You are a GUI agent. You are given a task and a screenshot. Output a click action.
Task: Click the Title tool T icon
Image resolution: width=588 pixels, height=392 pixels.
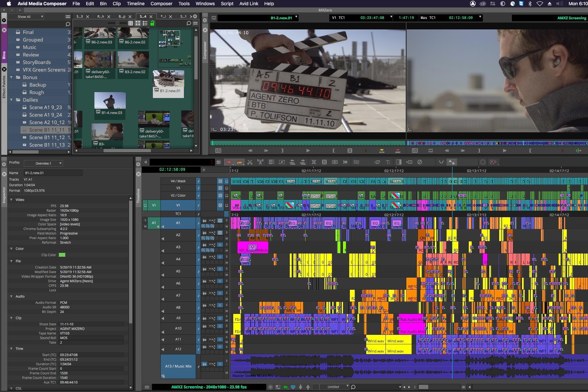click(388, 162)
